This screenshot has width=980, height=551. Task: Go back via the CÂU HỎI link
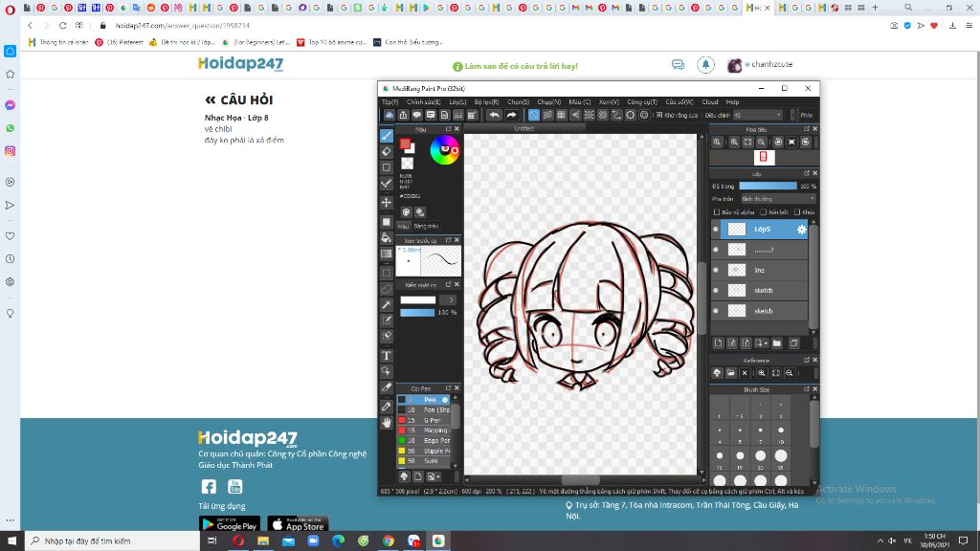(x=238, y=99)
